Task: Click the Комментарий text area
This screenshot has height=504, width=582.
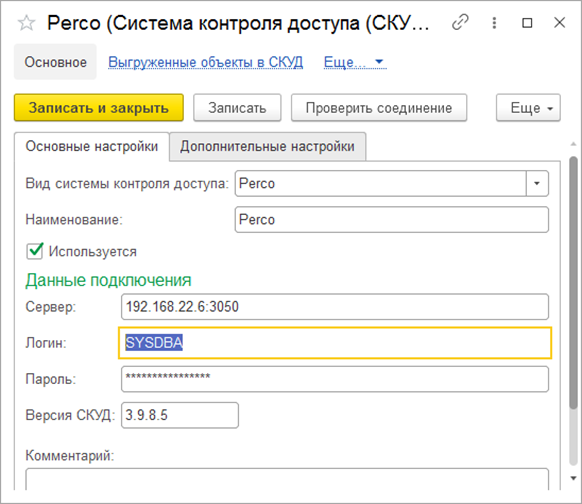Action: tap(287, 479)
